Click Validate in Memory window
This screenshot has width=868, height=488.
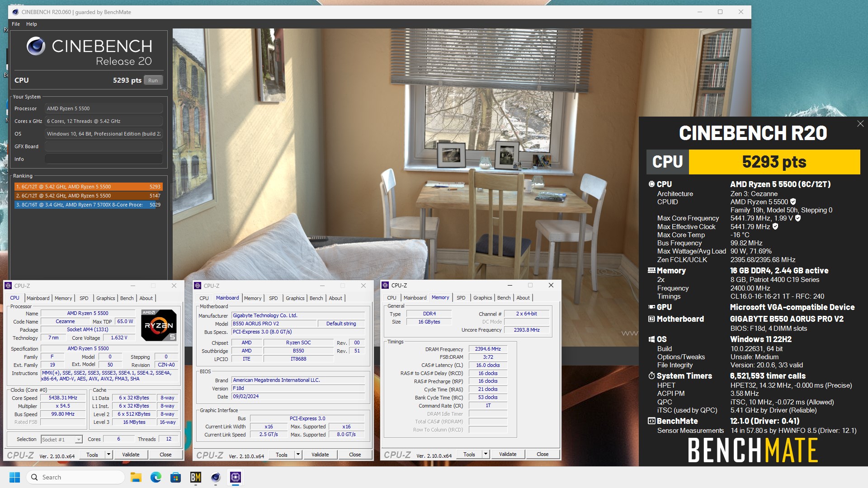(x=508, y=454)
